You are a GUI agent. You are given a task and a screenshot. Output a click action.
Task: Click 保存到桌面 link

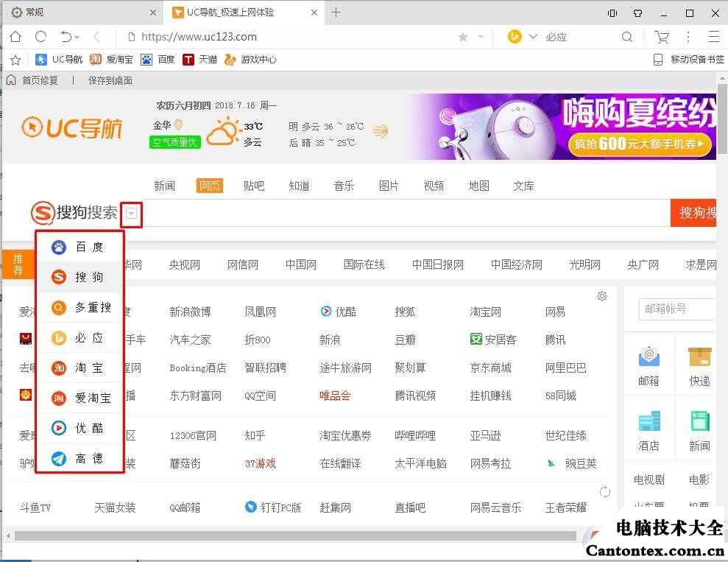[x=110, y=80]
